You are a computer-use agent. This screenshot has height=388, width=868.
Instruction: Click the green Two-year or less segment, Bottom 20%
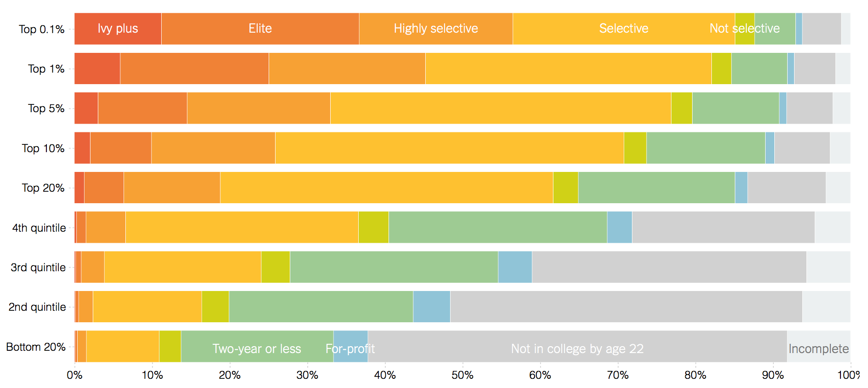[257, 347]
